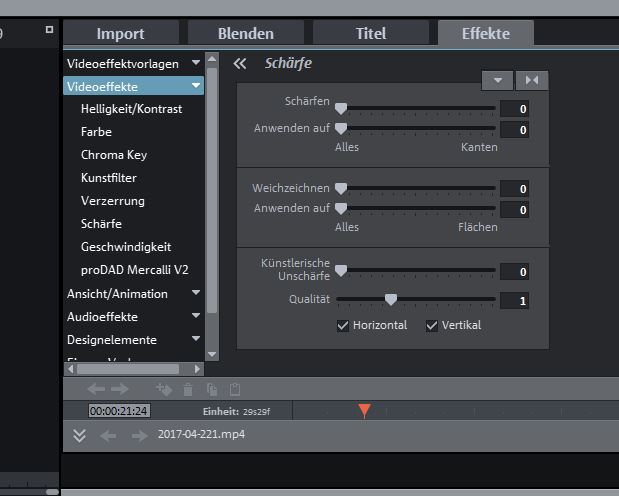Toggle the Horizontal checkbox

(344, 325)
